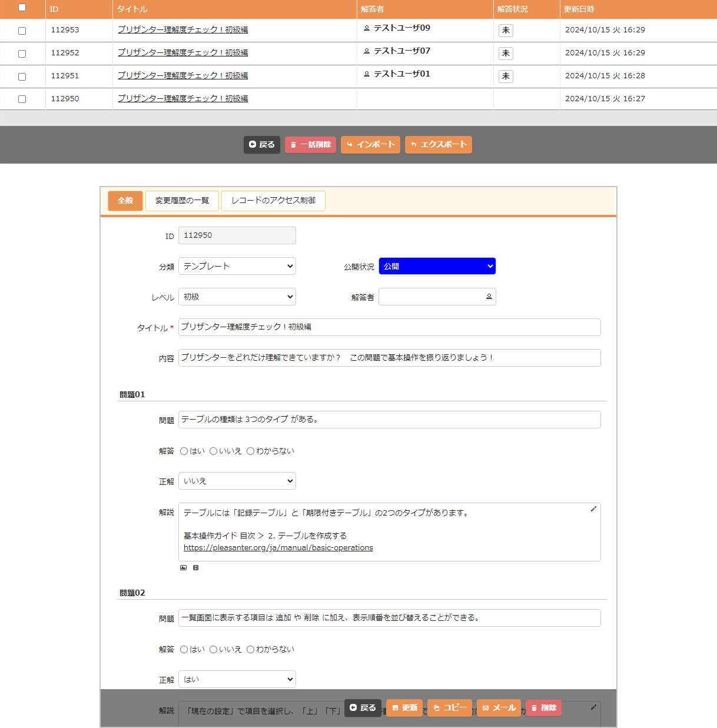The height and width of the screenshot is (728, 717).
Task: Open the 公開状況 dropdown
Action: [437, 266]
